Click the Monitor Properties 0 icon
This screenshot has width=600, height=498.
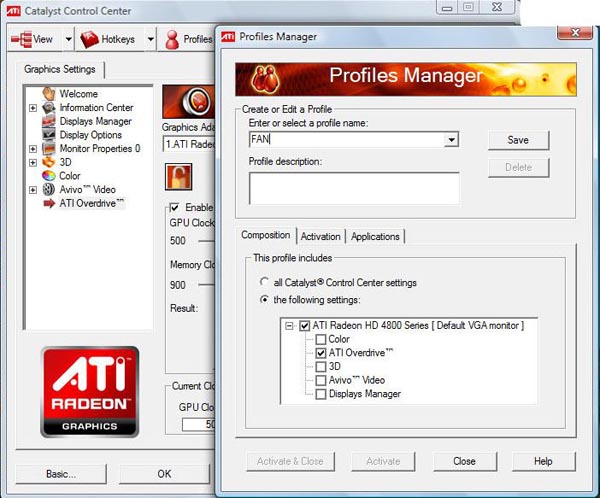coord(49,149)
